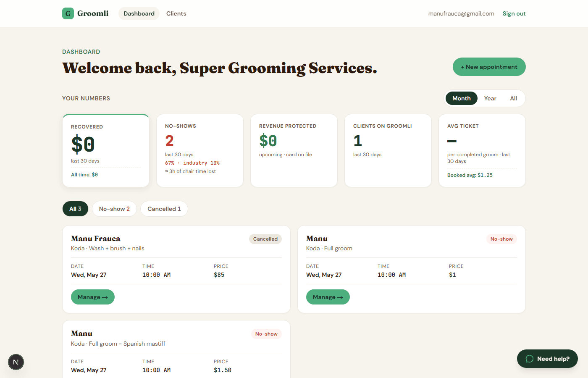This screenshot has width=588, height=378.
Task: Click No-show badge on the $1 appointment
Action: 501,239
